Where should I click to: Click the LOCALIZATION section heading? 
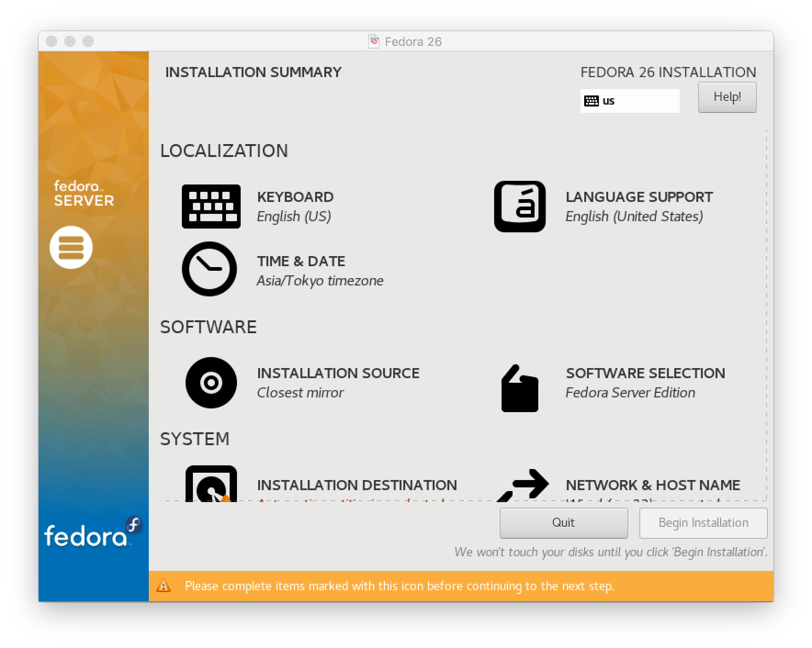tap(224, 151)
